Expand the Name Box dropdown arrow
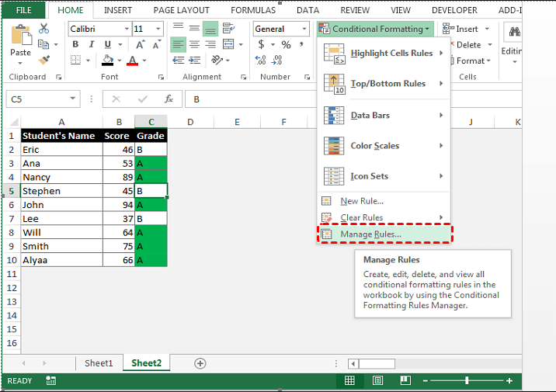The width and height of the screenshot is (556, 392). [x=73, y=99]
